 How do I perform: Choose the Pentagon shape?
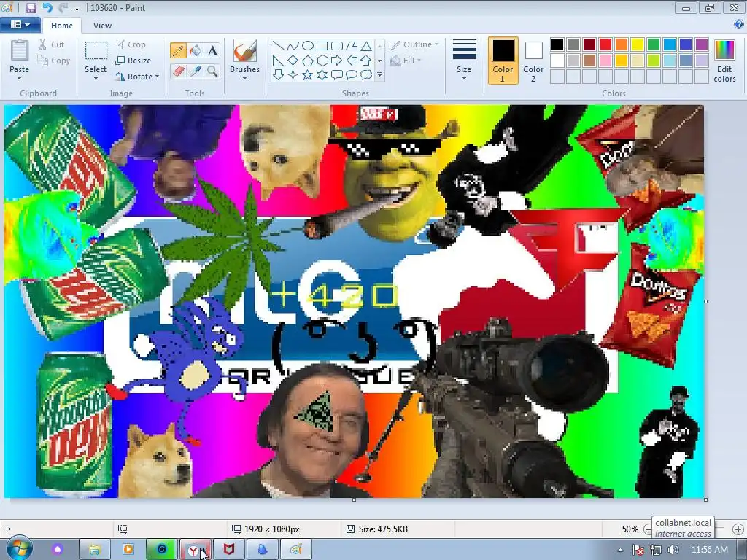pyautogui.click(x=308, y=61)
